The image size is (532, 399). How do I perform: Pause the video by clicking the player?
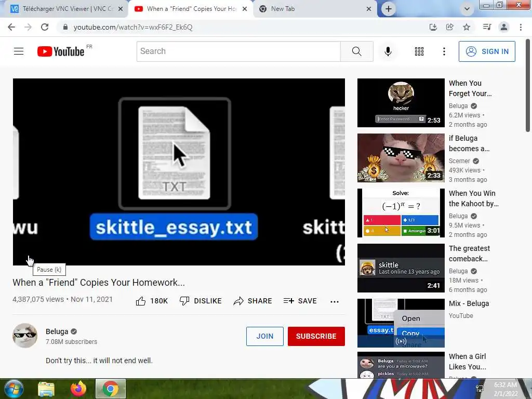pyautogui.click(x=179, y=171)
